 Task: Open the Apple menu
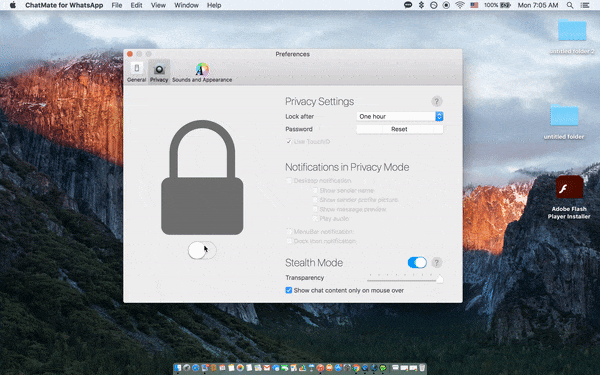point(13,5)
